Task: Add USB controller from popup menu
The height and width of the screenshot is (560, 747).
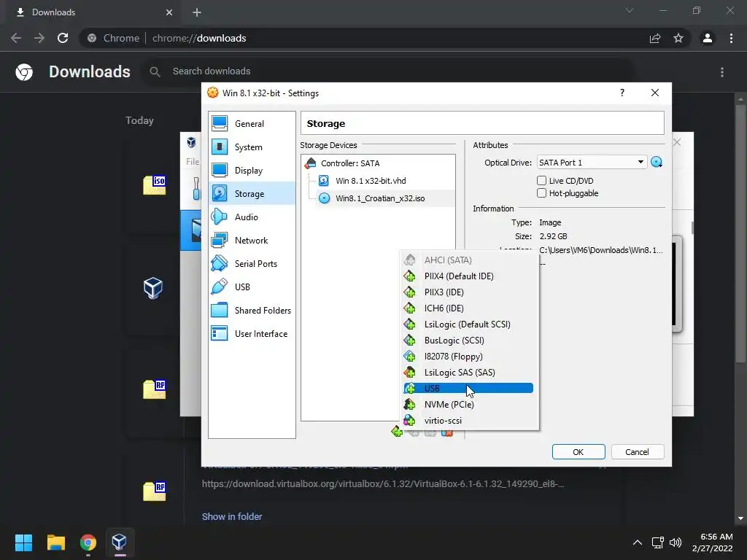Action: click(x=469, y=389)
